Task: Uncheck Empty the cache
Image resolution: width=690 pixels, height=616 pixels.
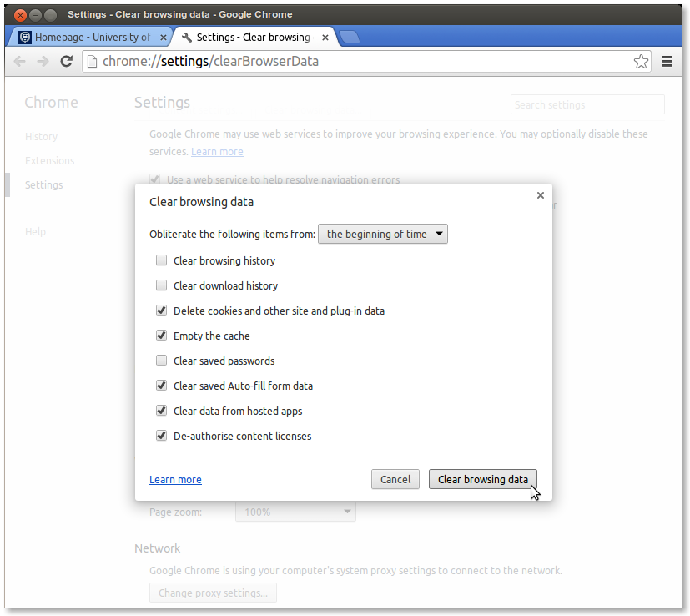Action: coord(162,336)
